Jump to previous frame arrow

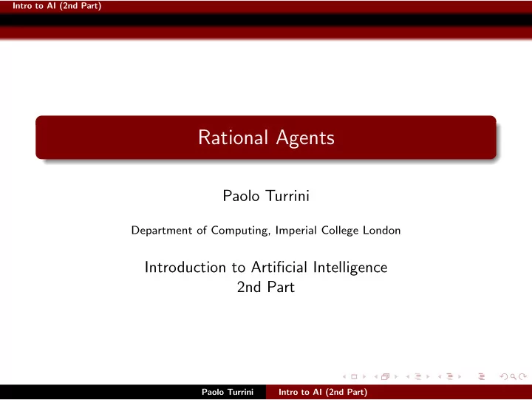(x=376, y=376)
